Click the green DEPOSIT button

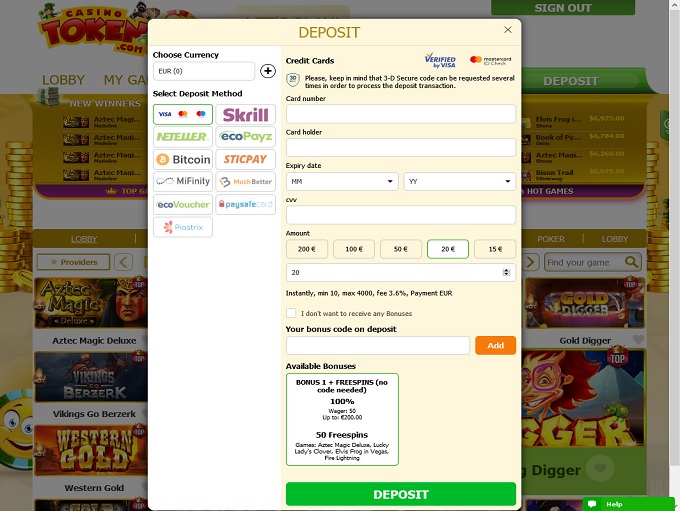click(x=401, y=494)
